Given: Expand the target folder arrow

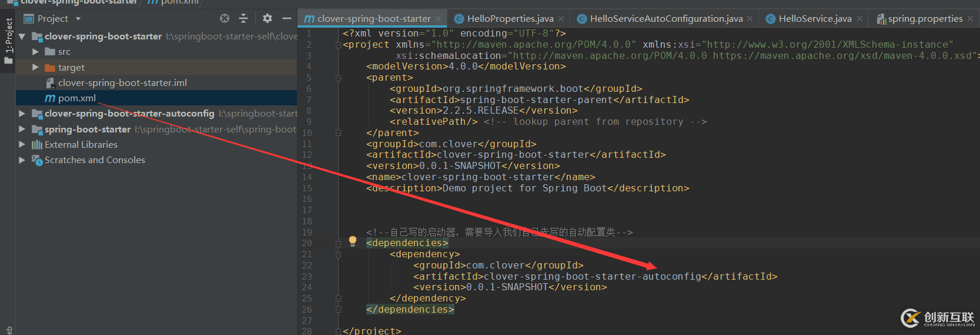Looking at the screenshot, I should [35, 68].
